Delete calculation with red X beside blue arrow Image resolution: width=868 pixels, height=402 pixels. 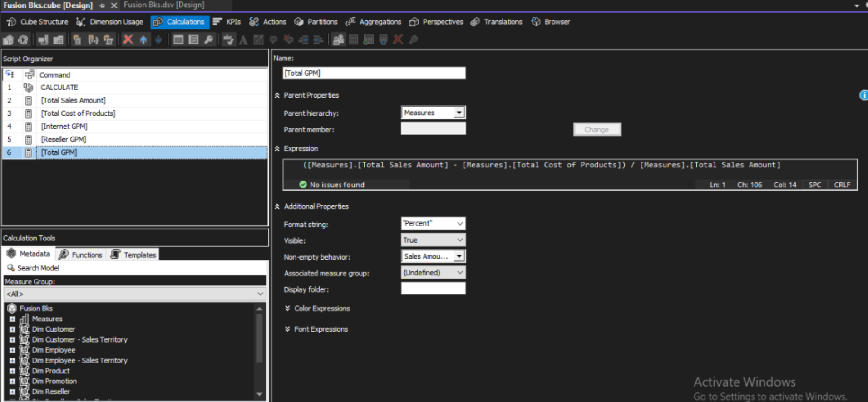coord(128,40)
